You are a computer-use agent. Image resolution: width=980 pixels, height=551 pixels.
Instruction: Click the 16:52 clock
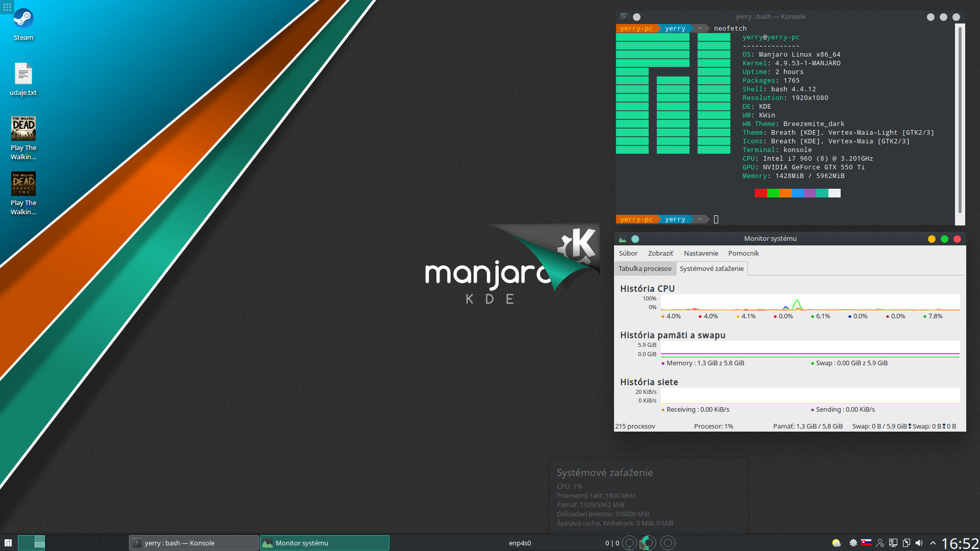(x=960, y=543)
